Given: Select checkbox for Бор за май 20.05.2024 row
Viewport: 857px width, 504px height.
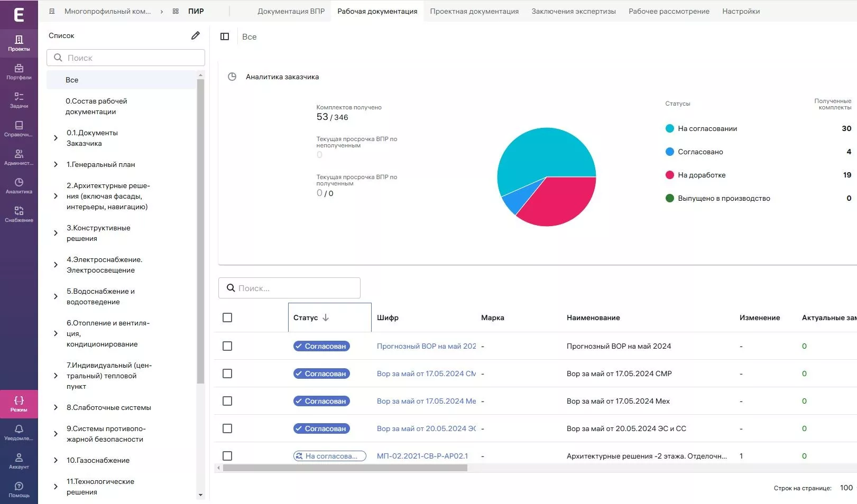Looking at the screenshot, I should click(x=227, y=428).
